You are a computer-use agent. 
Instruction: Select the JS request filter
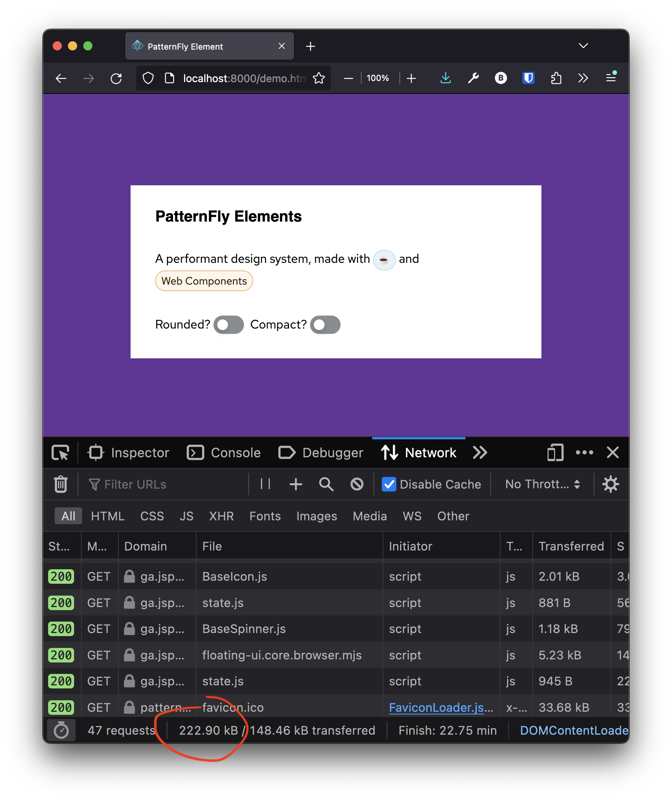[187, 516]
